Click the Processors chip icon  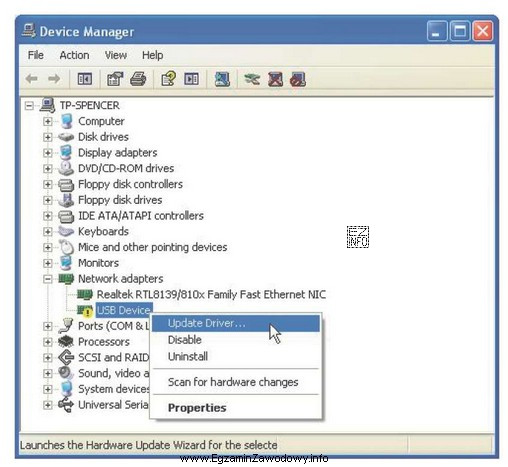click(x=66, y=341)
